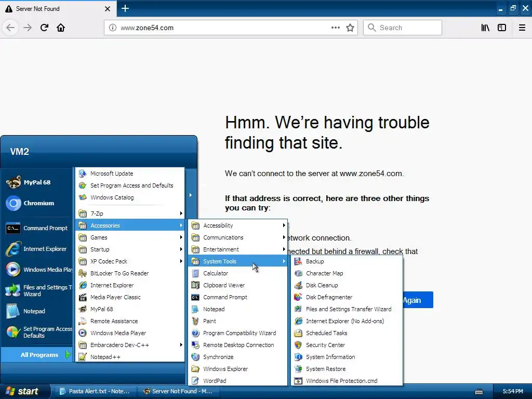Open Windows Catalog entry
The height and width of the screenshot is (399, 532).
(x=130, y=197)
